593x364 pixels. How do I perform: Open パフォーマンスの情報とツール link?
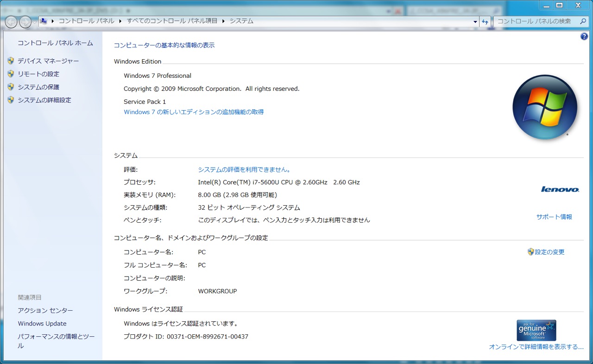(x=56, y=341)
